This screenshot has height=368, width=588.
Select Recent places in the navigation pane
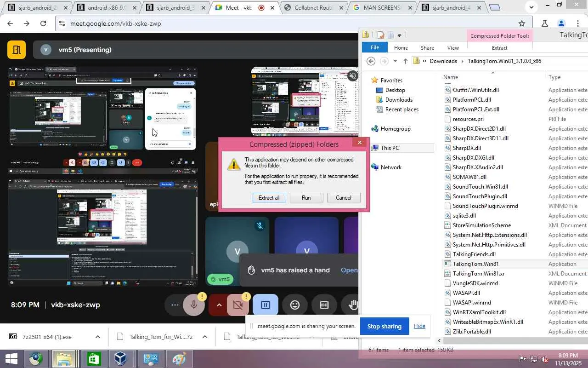click(x=401, y=109)
